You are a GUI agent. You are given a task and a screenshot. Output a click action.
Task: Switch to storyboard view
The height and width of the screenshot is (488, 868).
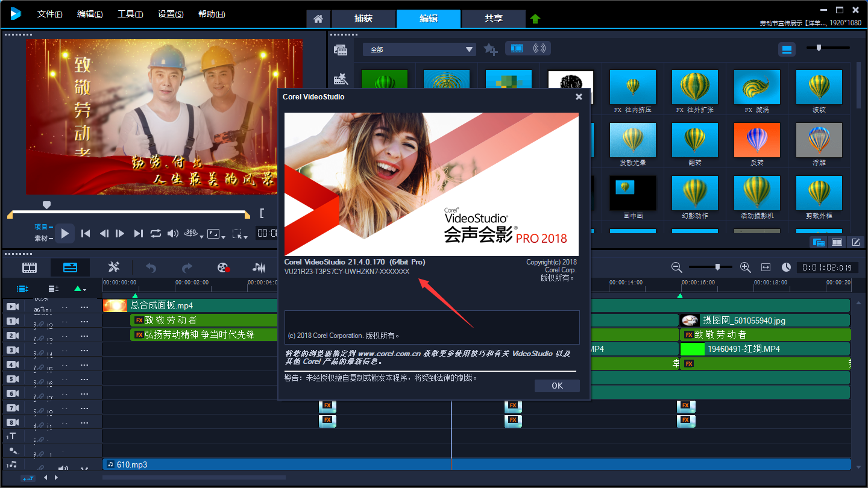(x=30, y=267)
